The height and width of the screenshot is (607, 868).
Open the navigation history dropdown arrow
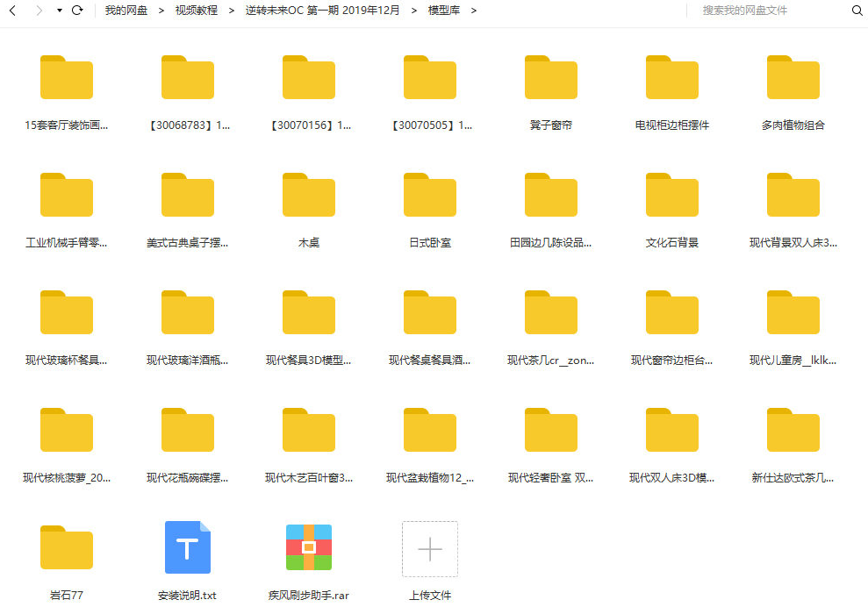click(59, 11)
